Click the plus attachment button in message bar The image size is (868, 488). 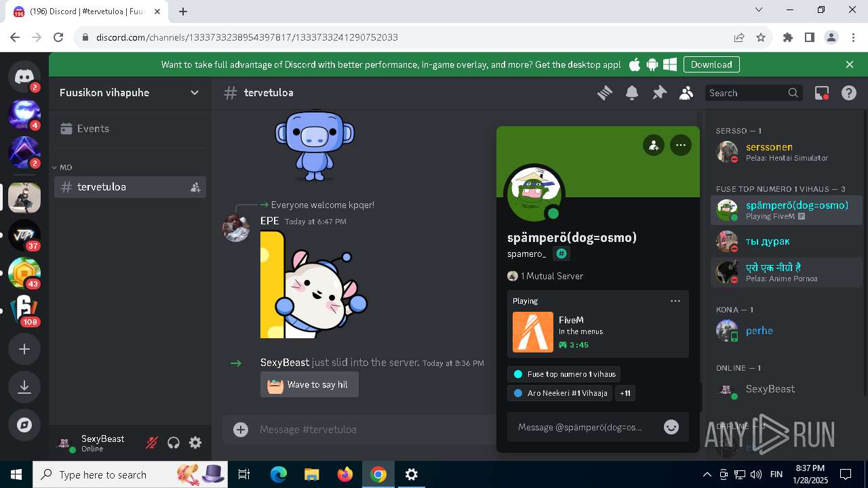241,429
